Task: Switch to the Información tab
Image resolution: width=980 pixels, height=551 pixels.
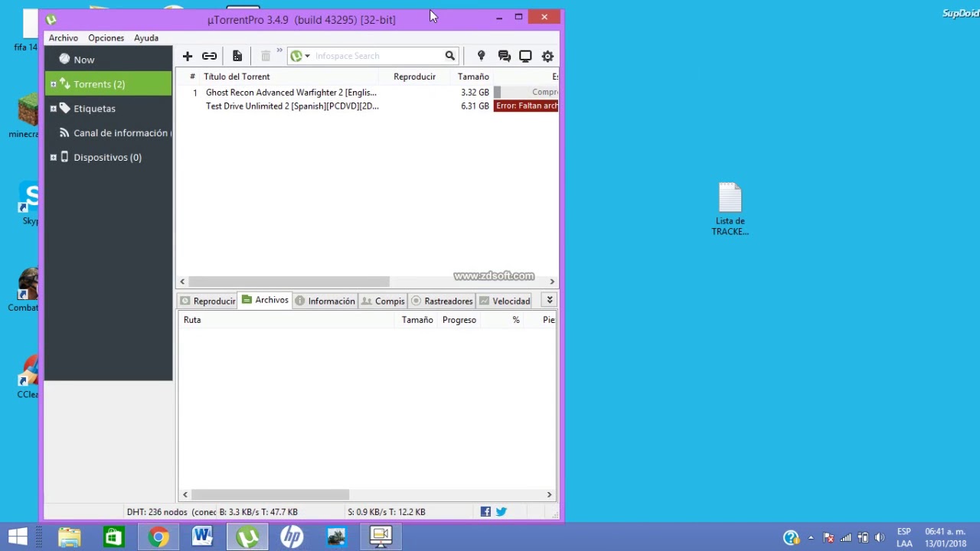Action: (325, 301)
